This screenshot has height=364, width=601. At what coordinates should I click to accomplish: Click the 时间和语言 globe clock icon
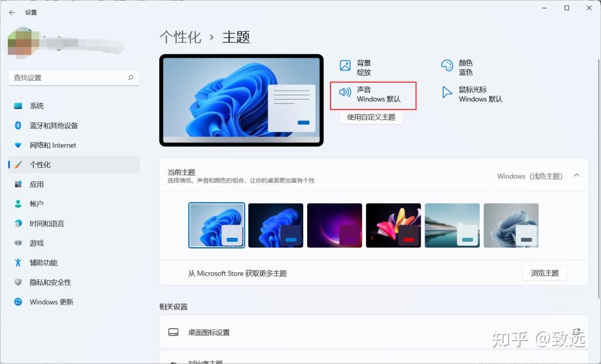[18, 223]
